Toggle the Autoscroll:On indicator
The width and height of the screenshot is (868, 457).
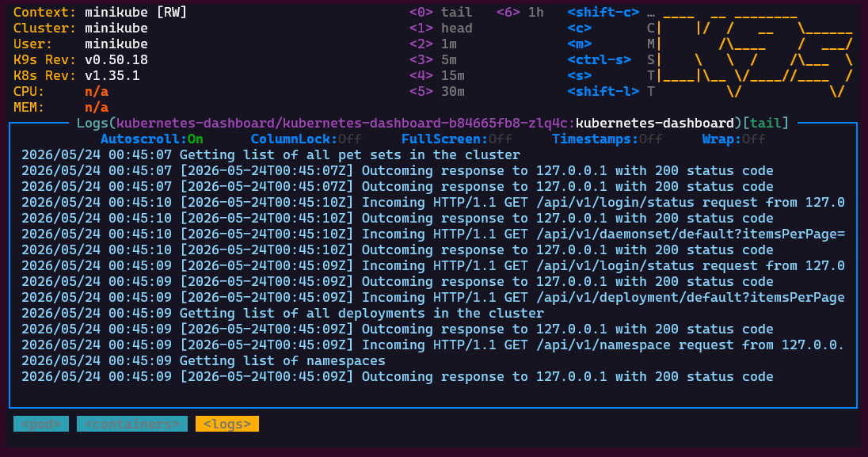click(152, 139)
